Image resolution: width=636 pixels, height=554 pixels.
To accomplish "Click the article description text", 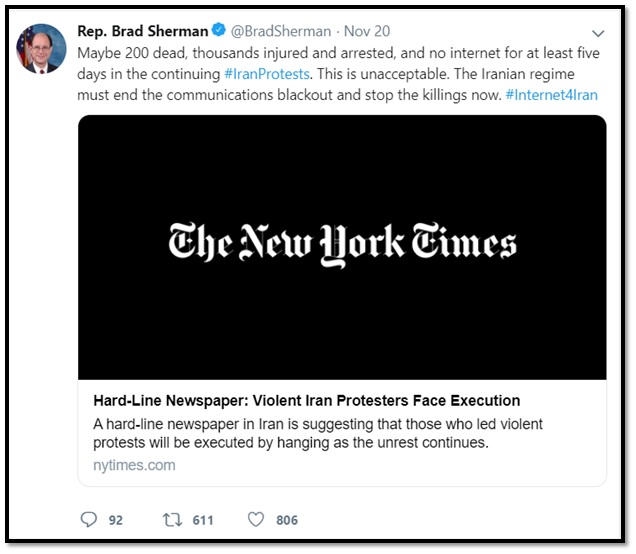I will point(318,433).
